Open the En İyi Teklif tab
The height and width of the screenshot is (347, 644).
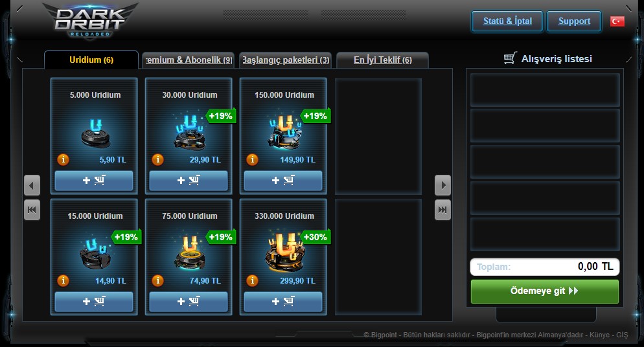coord(383,60)
